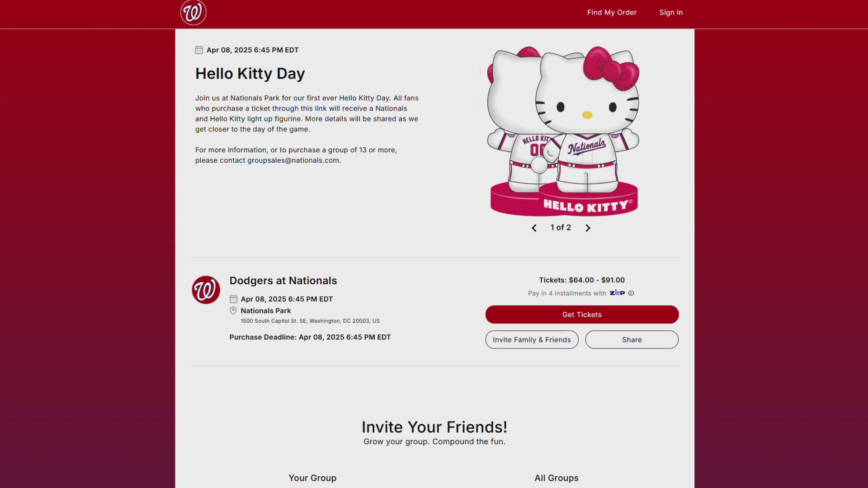Click the Nationals team logo beside Dodgers at Nationals
The height and width of the screenshot is (488, 868).
[x=206, y=290]
